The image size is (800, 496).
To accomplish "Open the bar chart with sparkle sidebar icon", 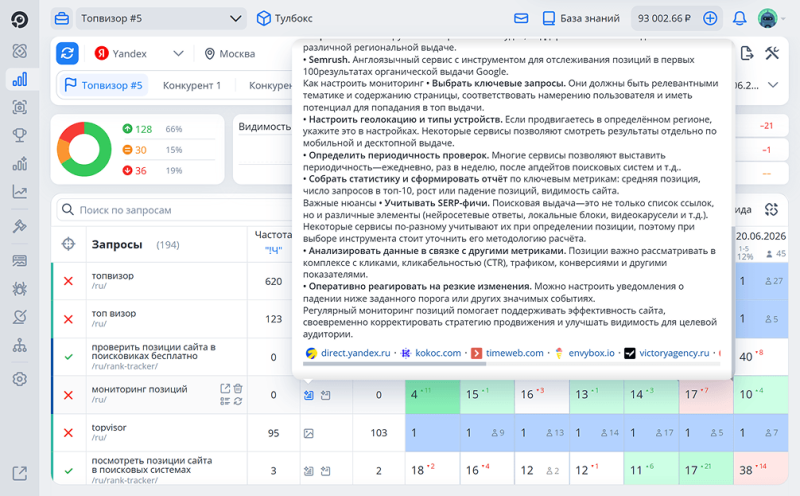I will (19, 163).
